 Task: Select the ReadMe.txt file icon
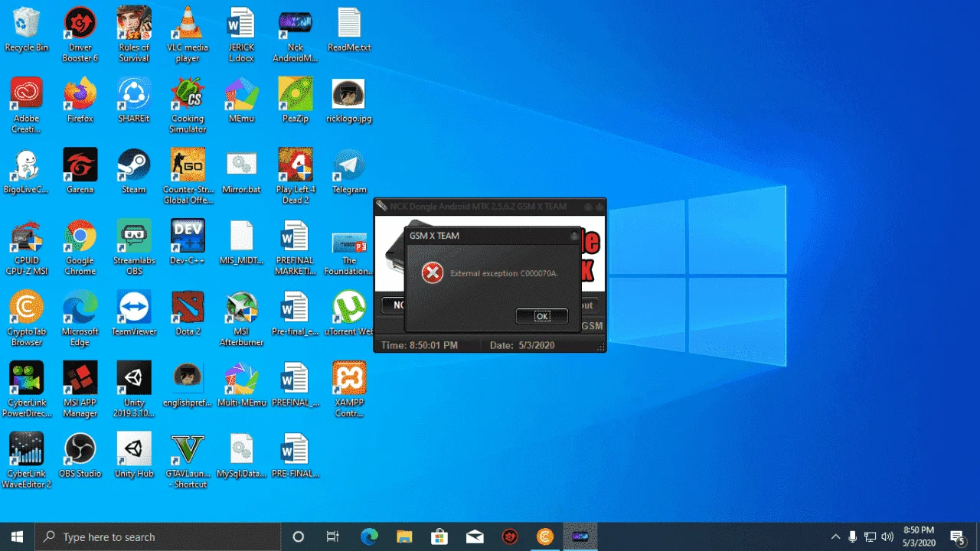pyautogui.click(x=349, y=31)
